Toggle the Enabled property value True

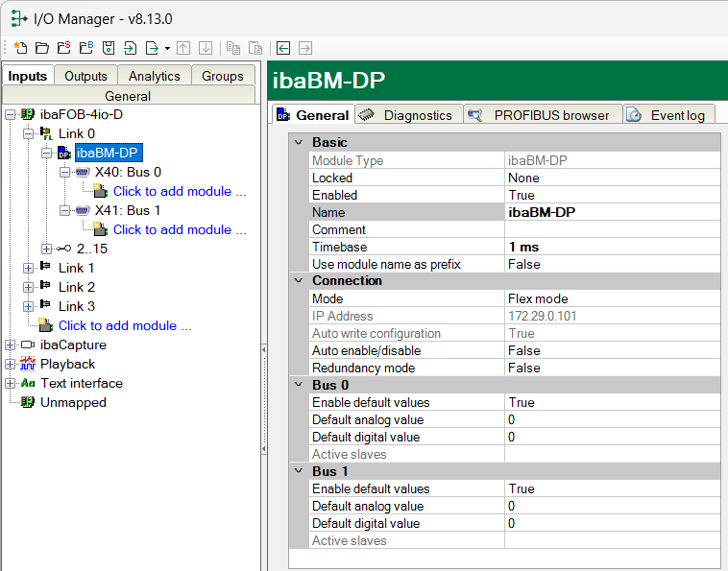click(x=613, y=195)
